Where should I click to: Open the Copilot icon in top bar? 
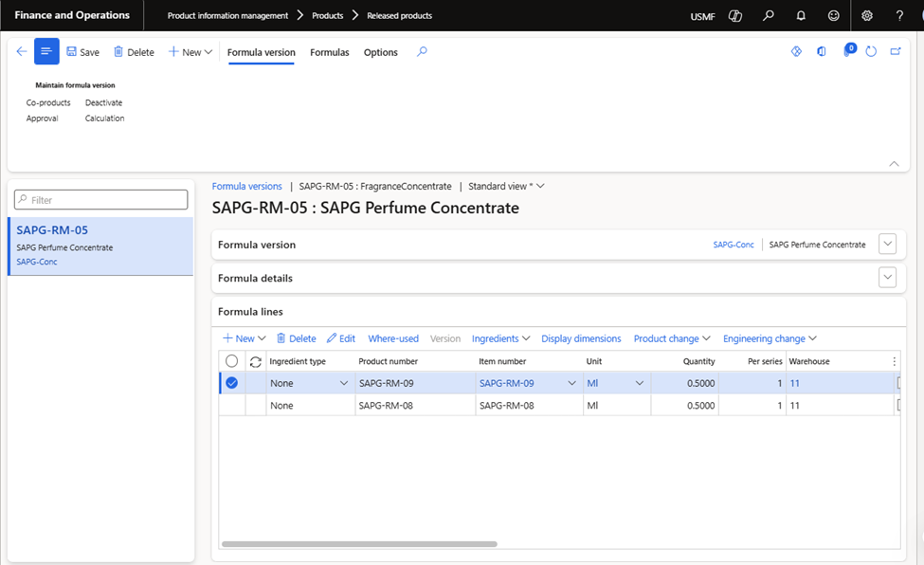point(734,16)
